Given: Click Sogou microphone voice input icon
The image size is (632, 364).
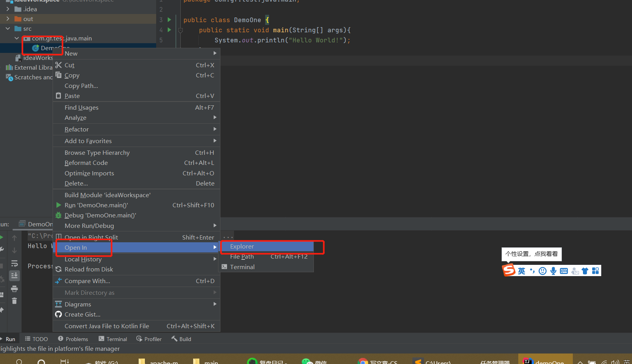Looking at the screenshot, I should 553,271.
